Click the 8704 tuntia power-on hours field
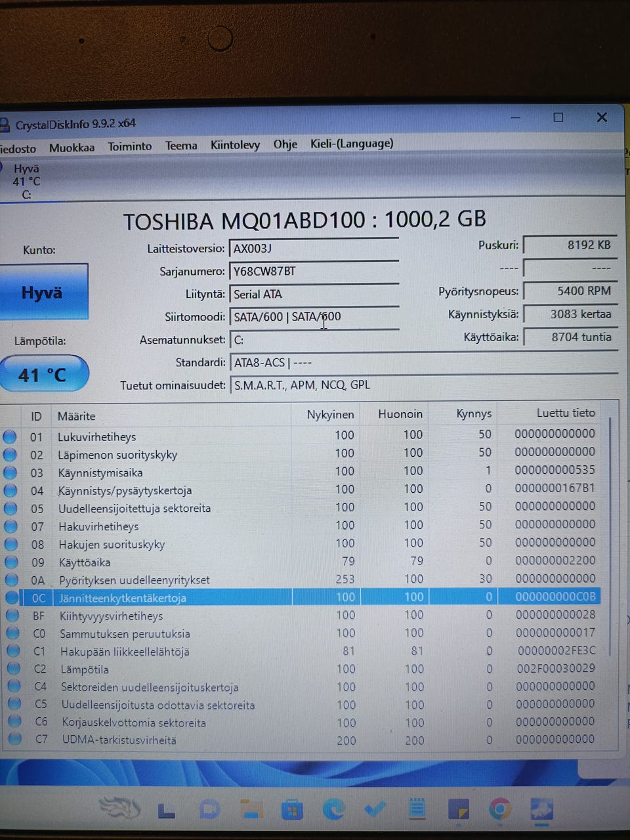Viewport: 630px width, 840px height. pyautogui.click(x=570, y=337)
